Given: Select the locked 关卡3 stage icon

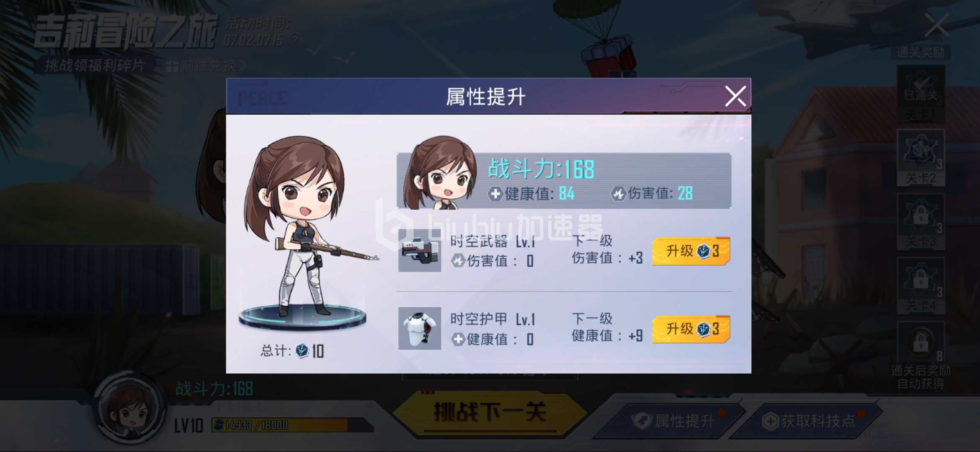Looking at the screenshot, I should pyautogui.click(x=921, y=222).
